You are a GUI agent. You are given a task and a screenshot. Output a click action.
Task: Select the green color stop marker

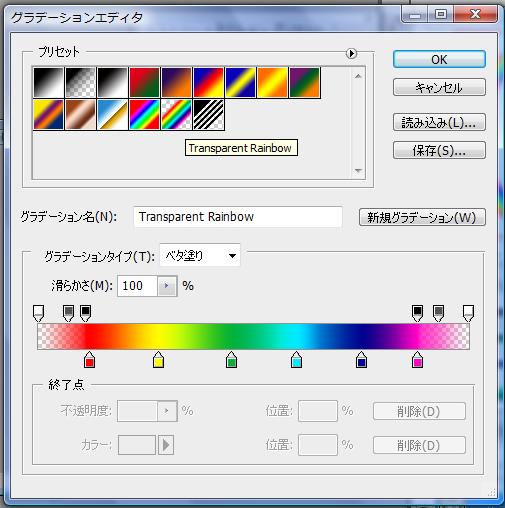[x=231, y=359]
